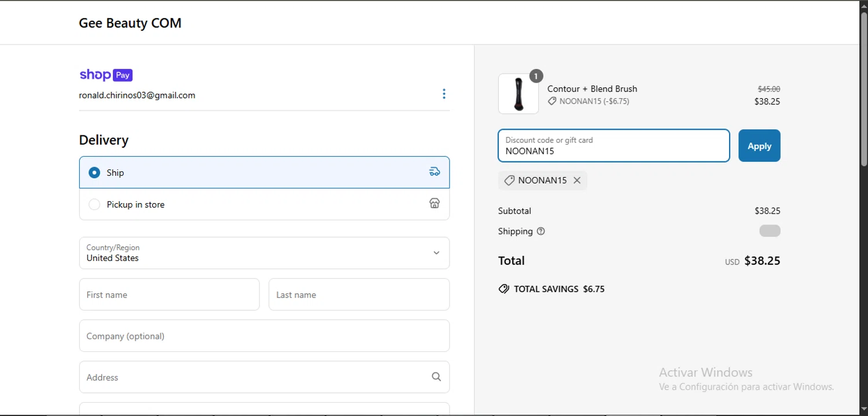Select the Ship delivery option
Viewport: 868px width, 416px height.
[264, 172]
